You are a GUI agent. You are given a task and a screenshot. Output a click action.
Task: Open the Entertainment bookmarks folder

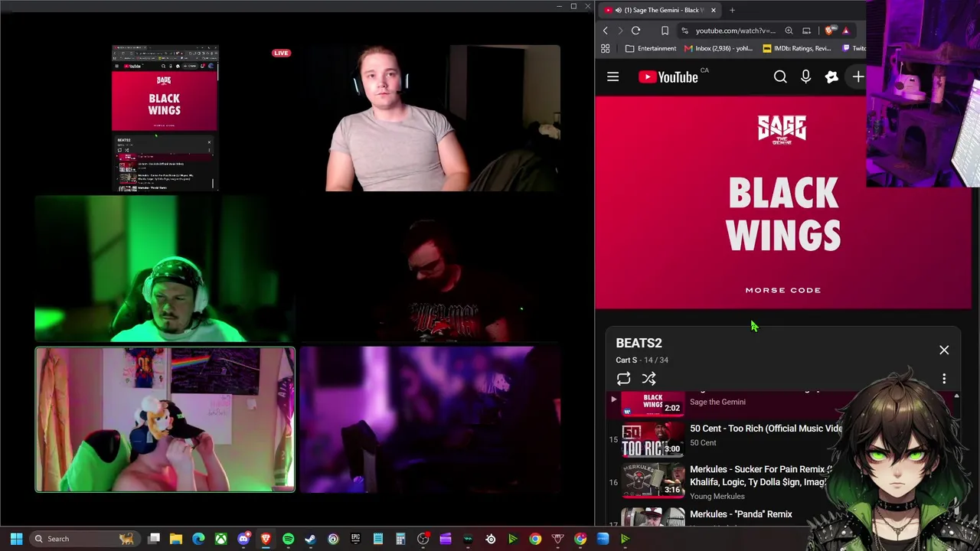[650, 48]
